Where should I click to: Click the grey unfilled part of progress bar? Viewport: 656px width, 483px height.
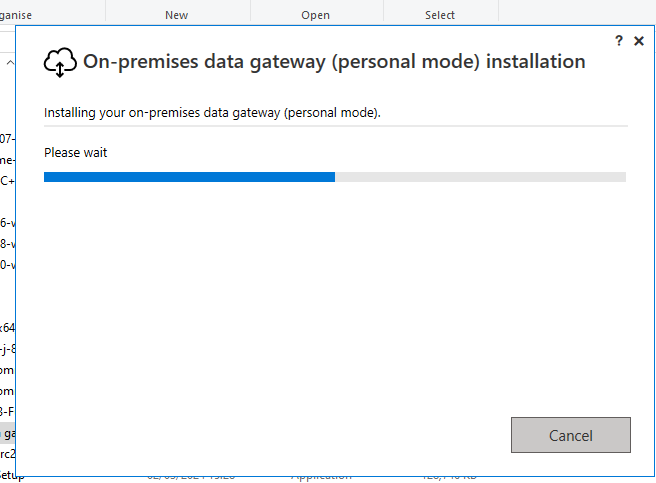(x=480, y=177)
